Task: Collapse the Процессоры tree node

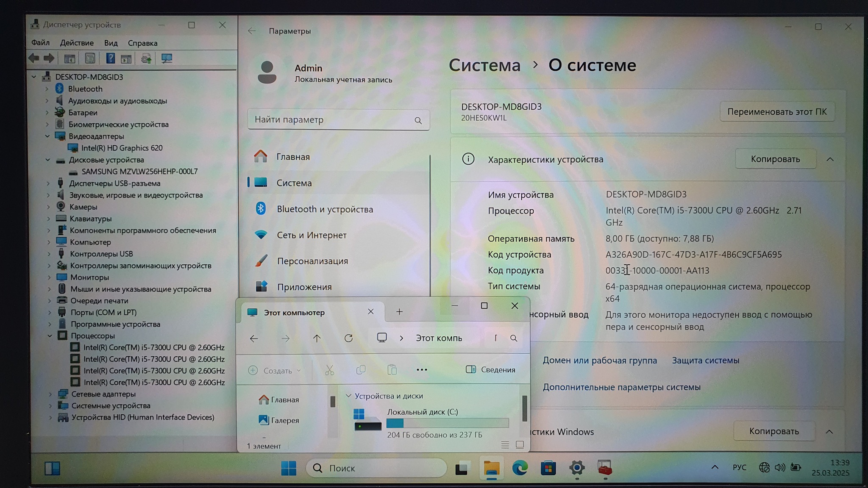Action: pos(50,335)
